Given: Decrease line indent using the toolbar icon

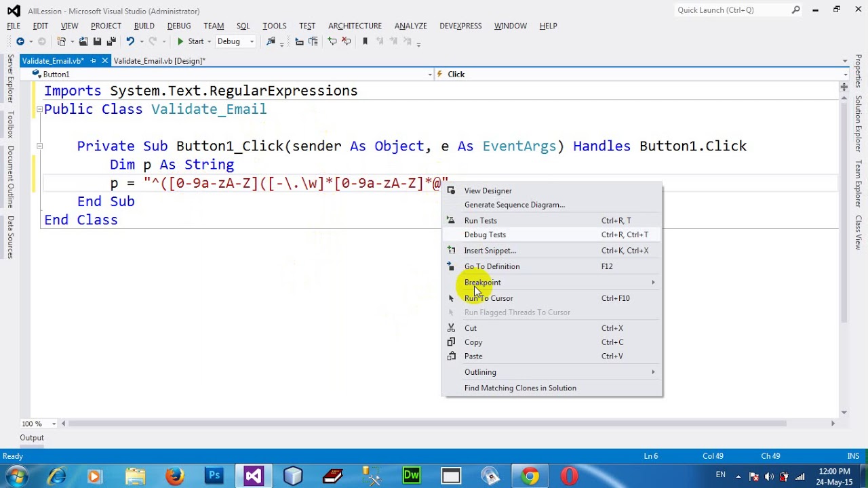Looking at the screenshot, I should pos(299,41).
